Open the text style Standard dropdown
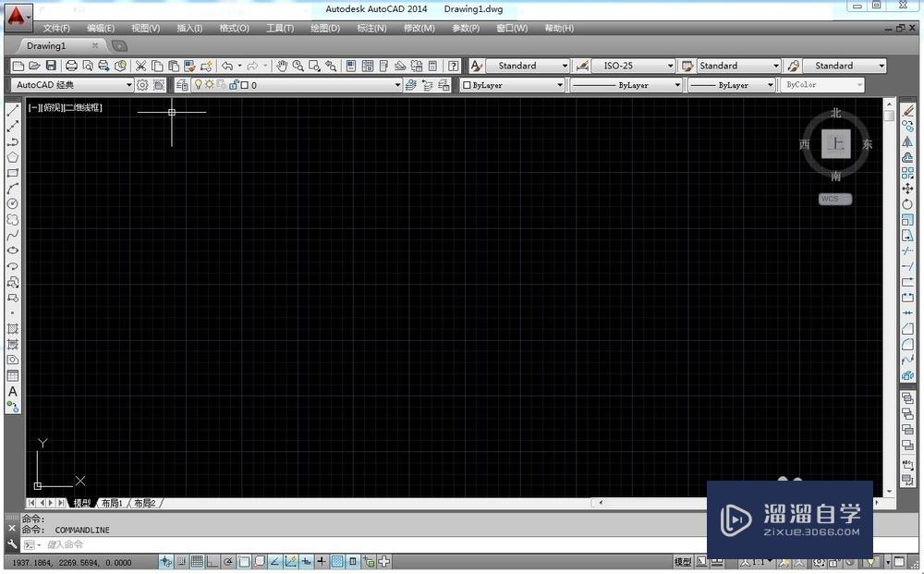924x574 pixels. [x=565, y=66]
